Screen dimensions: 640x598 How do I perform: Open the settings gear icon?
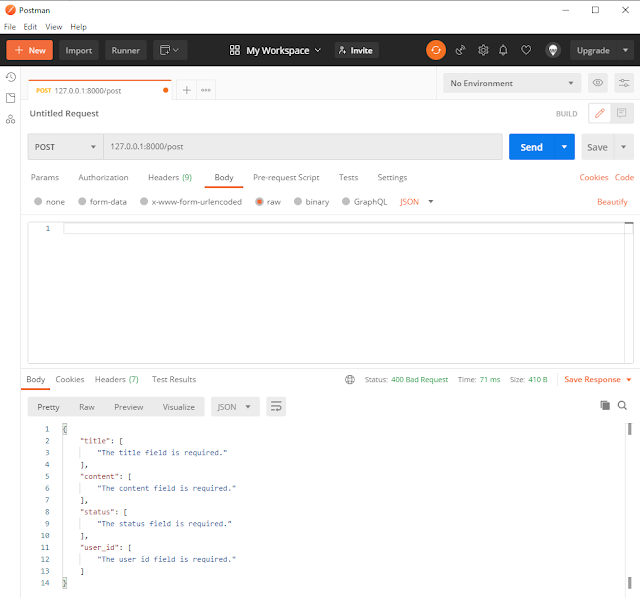483,50
